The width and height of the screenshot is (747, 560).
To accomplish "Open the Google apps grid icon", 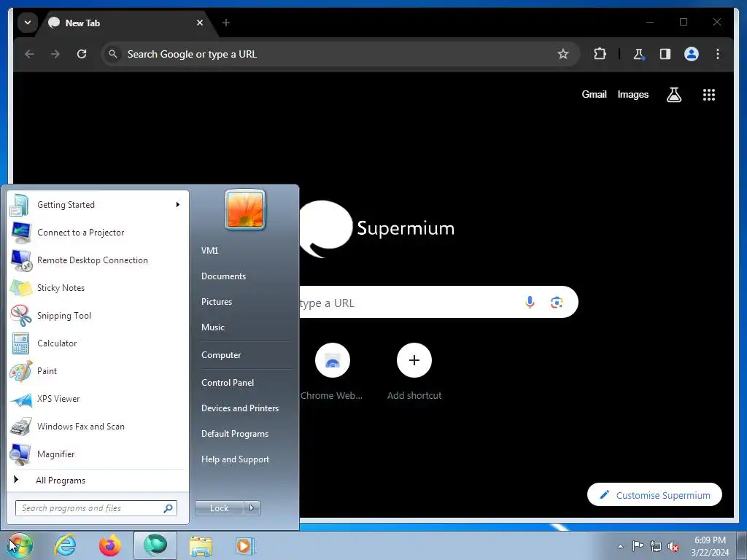I will click(709, 95).
